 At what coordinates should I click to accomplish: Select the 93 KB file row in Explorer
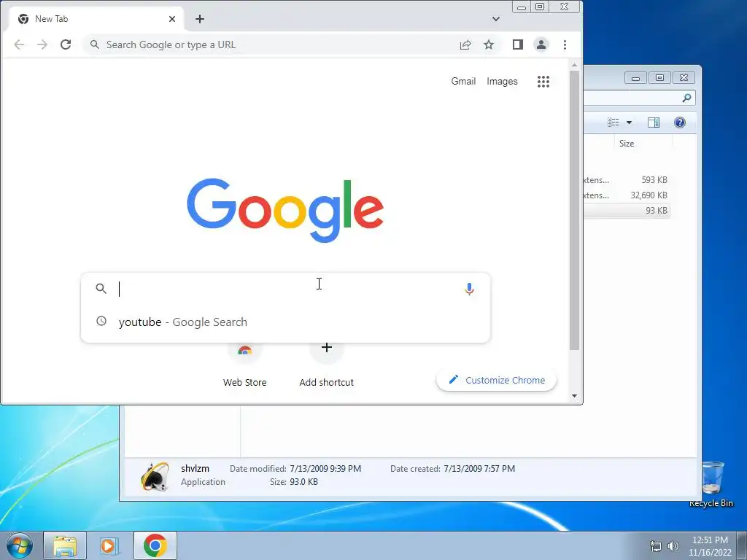(x=627, y=211)
